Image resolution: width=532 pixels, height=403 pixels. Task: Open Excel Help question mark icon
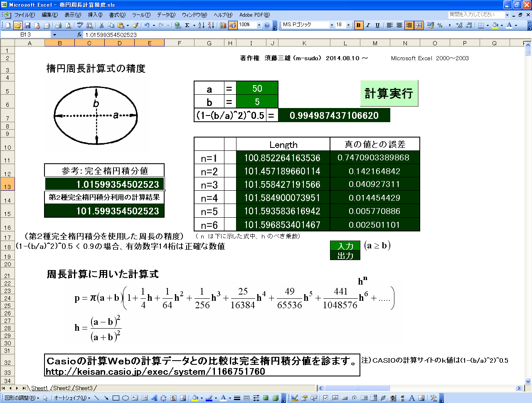pyautogui.click(x=267, y=25)
